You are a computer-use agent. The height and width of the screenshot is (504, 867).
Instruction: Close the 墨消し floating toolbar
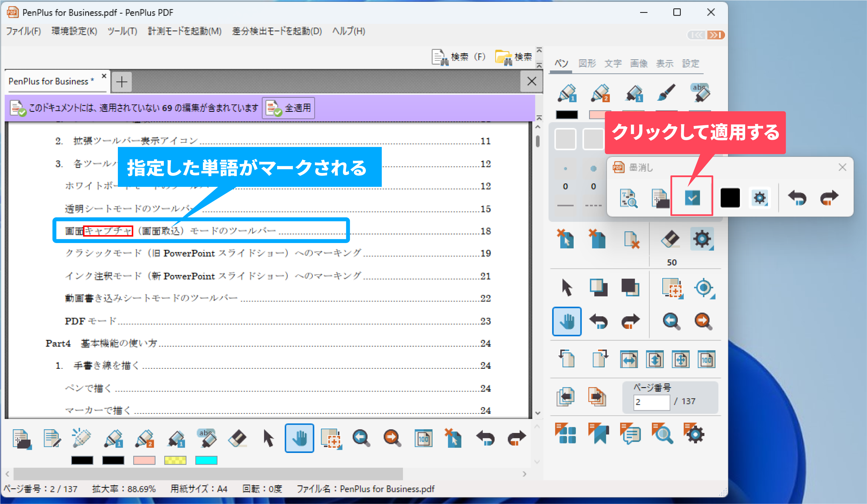click(842, 167)
